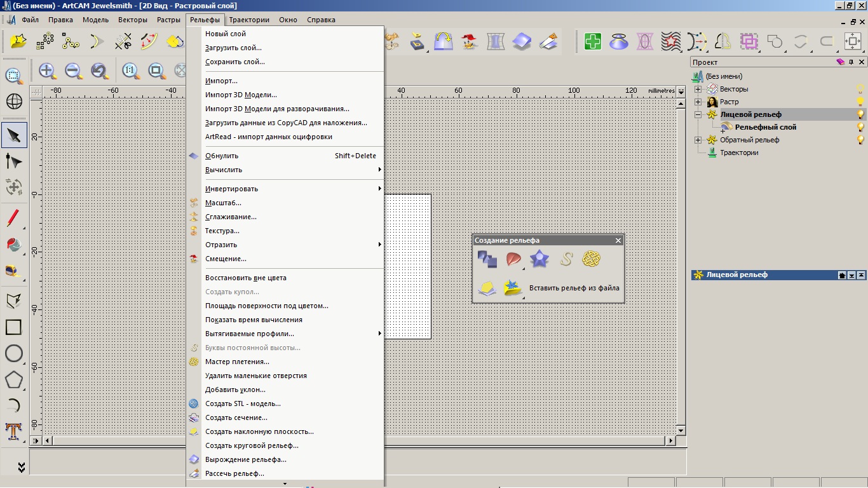Viewport: 868px width, 488px height.
Task: Select Траектории in project tree
Action: [739, 152]
